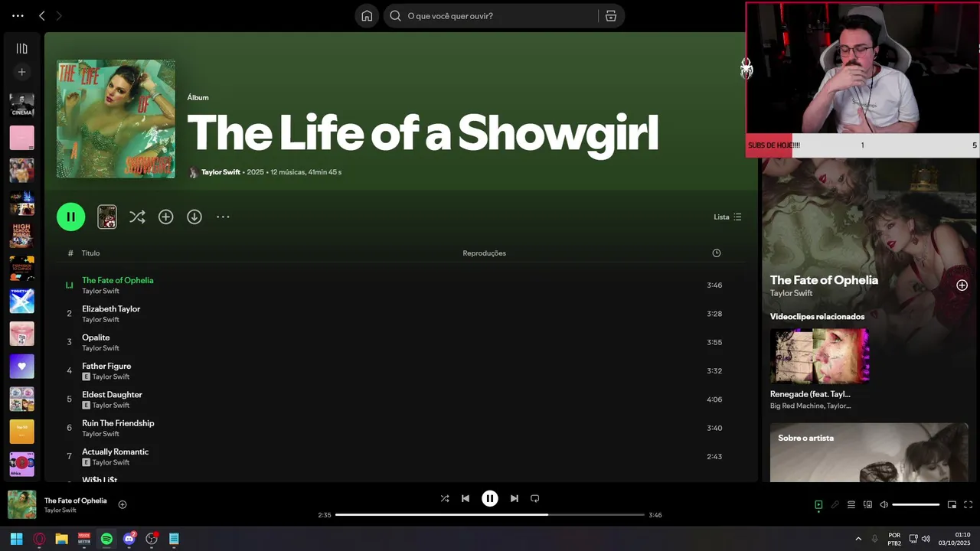Seek on the song progress bar

(x=490, y=515)
